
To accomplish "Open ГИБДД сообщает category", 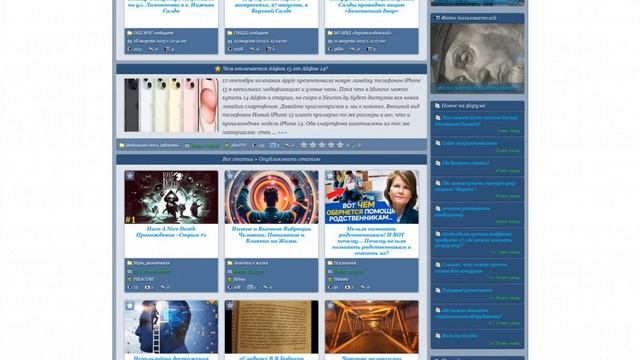I will (251, 33).
